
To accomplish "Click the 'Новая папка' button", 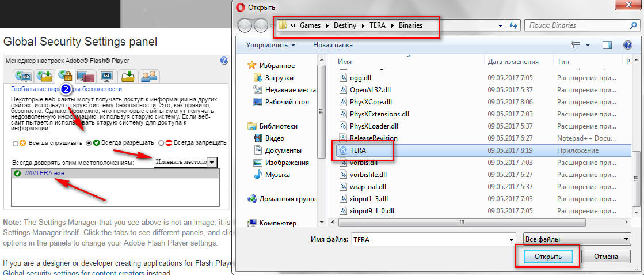I will [x=333, y=45].
